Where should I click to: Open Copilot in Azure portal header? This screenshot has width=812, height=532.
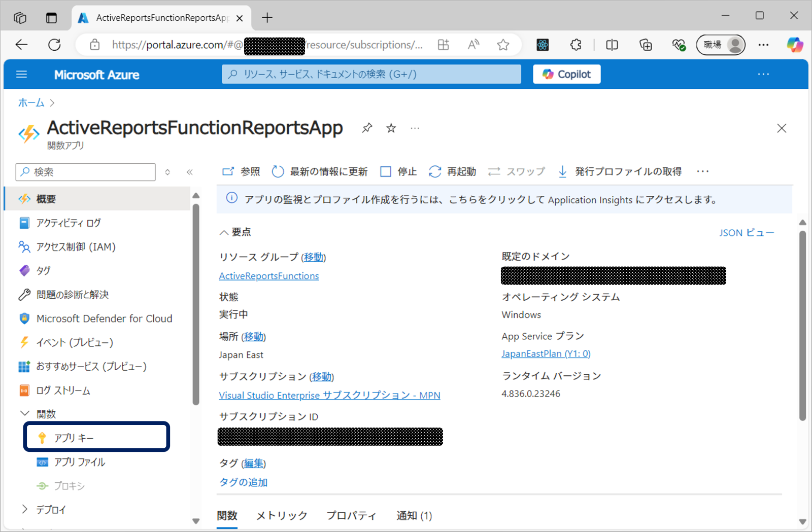click(x=567, y=74)
